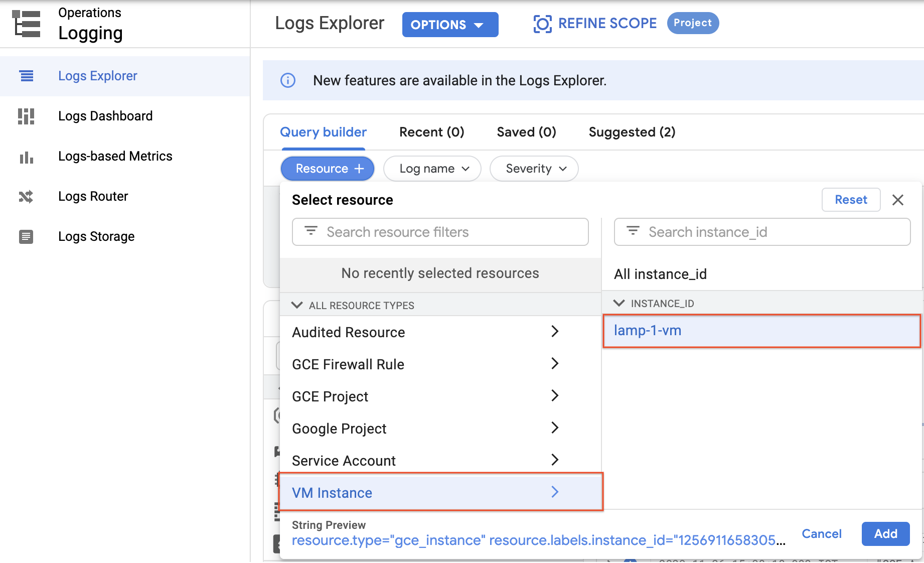
Task: Click filter icon in resource search box
Action: pyautogui.click(x=311, y=231)
